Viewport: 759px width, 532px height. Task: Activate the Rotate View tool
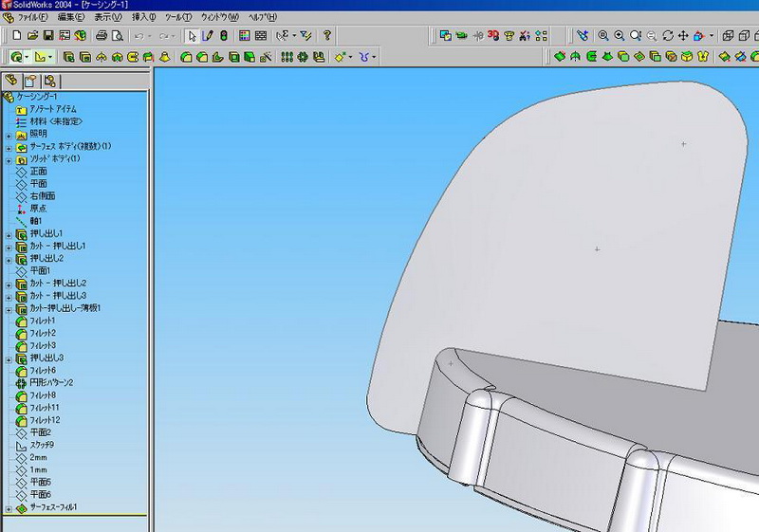click(x=668, y=35)
